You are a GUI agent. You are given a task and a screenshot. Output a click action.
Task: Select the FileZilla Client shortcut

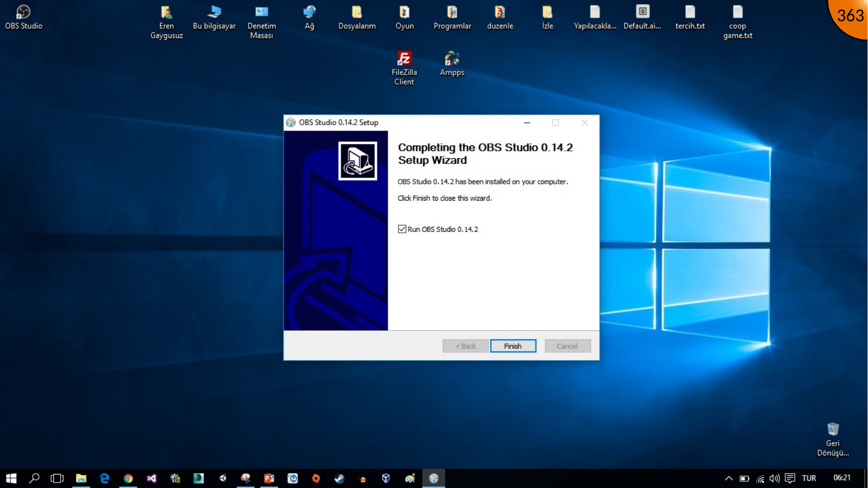pos(404,68)
